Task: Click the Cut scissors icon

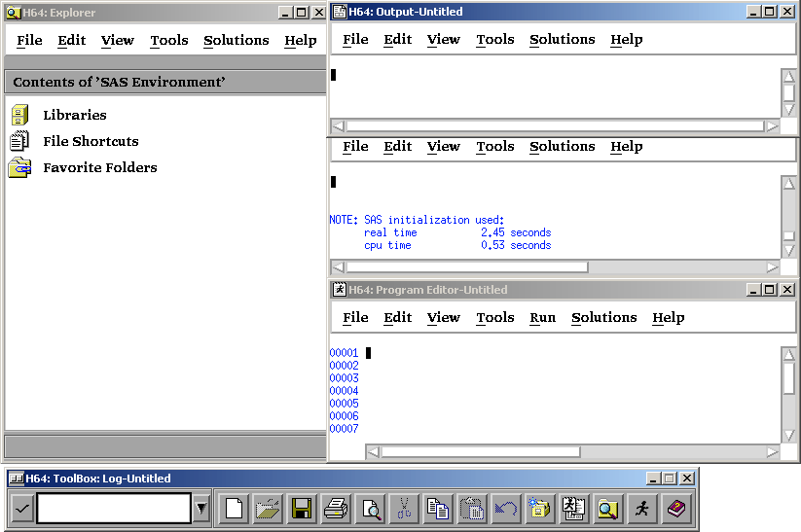Action: (x=404, y=509)
